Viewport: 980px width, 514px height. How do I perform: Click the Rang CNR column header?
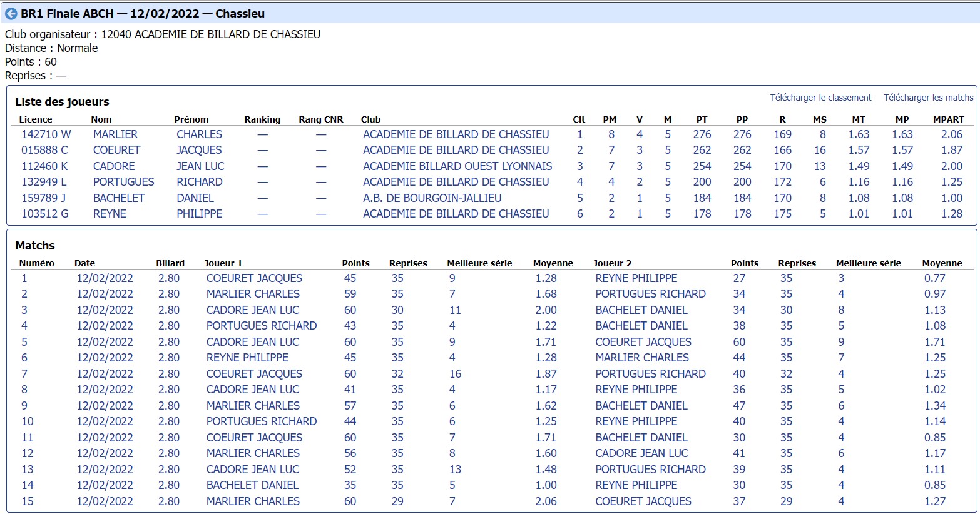(321, 119)
